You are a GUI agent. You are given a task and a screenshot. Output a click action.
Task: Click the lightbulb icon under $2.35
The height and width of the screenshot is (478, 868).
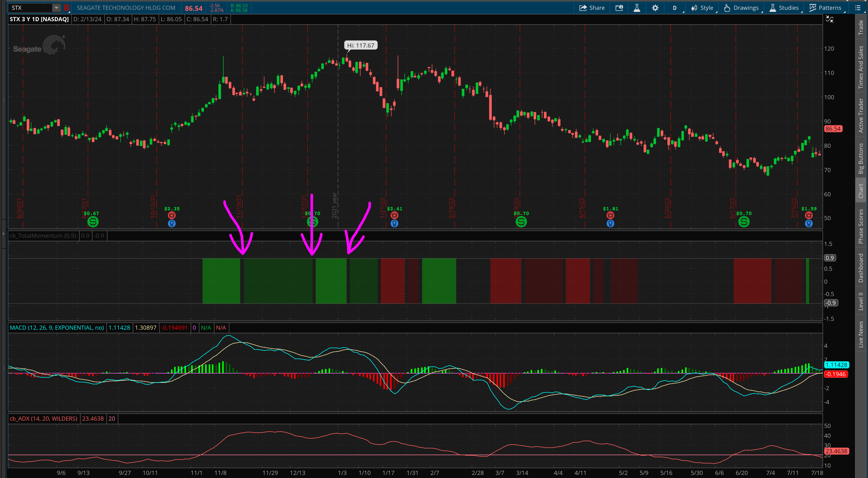pyautogui.click(x=172, y=223)
